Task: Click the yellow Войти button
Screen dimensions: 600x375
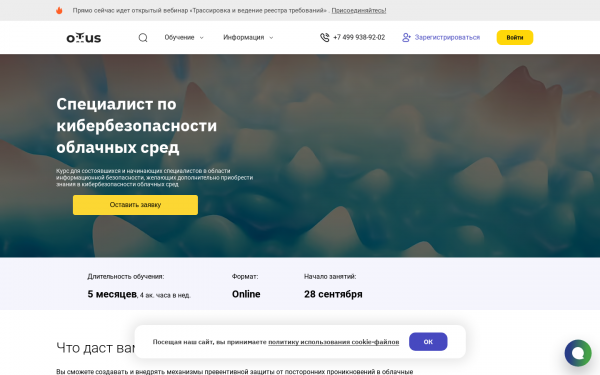Action: [x=515, y=38]
